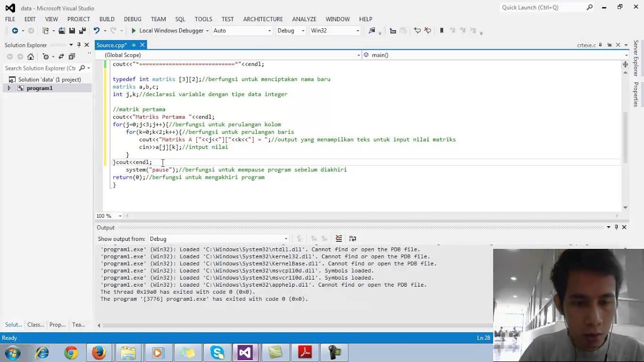Click the editor split-window handle icon

pos(625,64)
